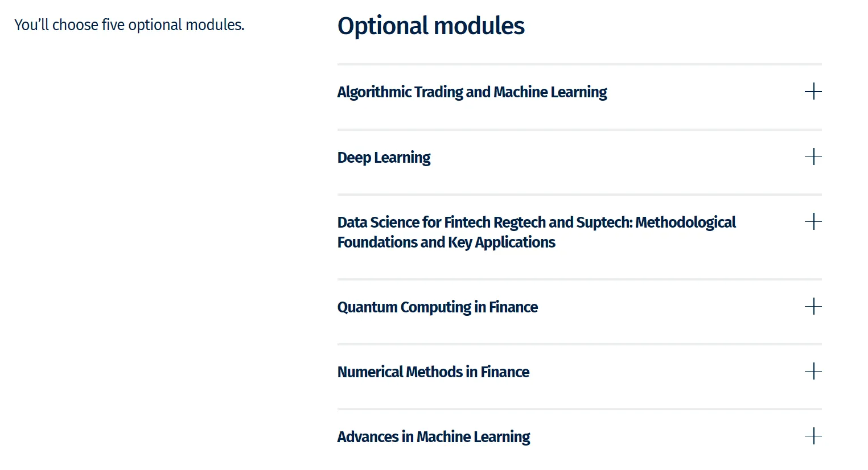Click the plus icon beside Data Science for Fintech
This screenshot has height=470, width=868.
813,221
